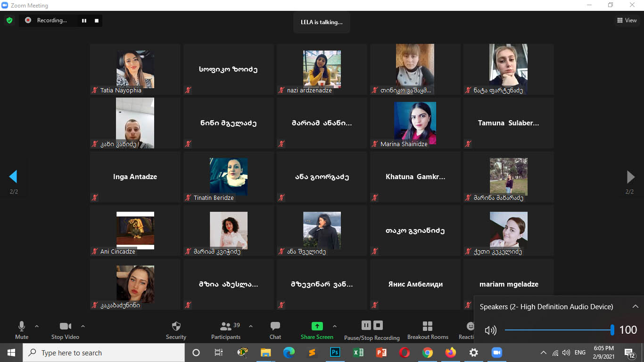
Task: Stop the recording from top indicator
Action: click(x=97, y=20)
